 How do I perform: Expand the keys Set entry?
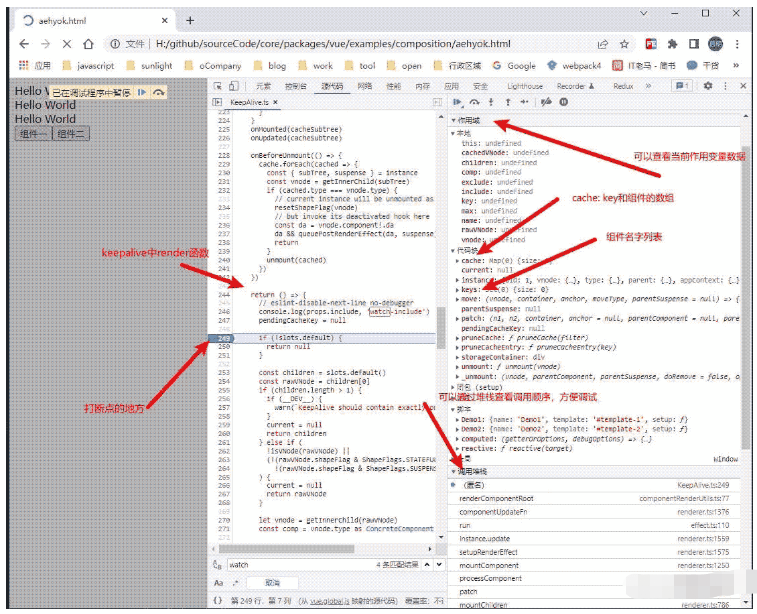(458, 290)
